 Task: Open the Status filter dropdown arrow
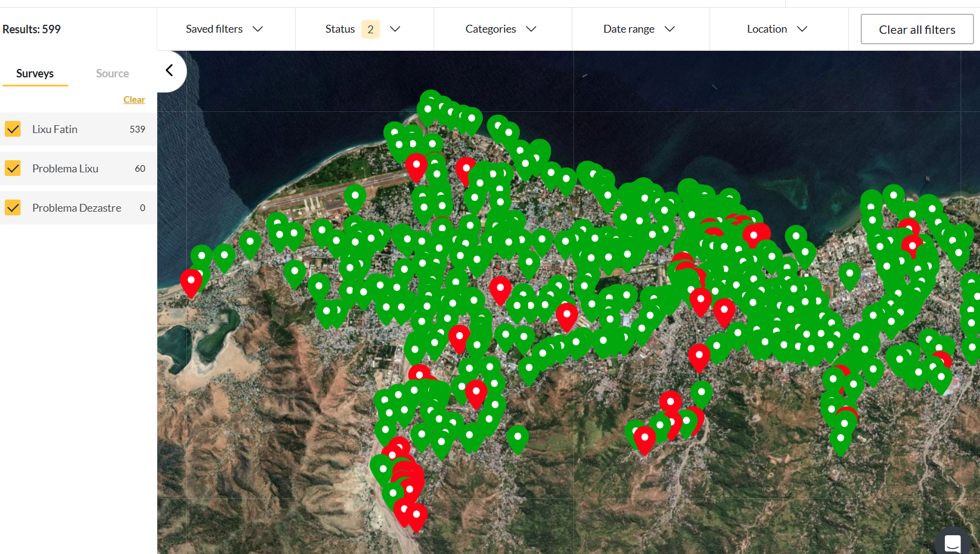pyautogui.click(x=395, y=29)
